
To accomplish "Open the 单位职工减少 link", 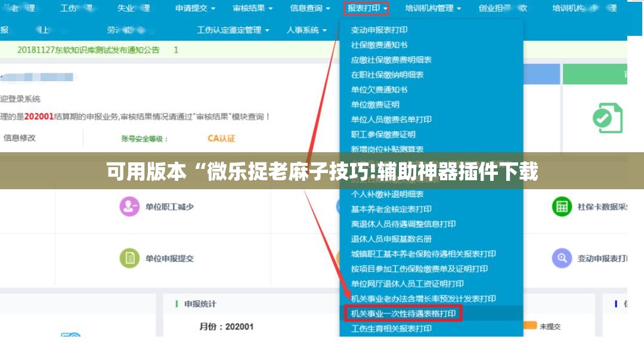I will (x=169, y=207).
